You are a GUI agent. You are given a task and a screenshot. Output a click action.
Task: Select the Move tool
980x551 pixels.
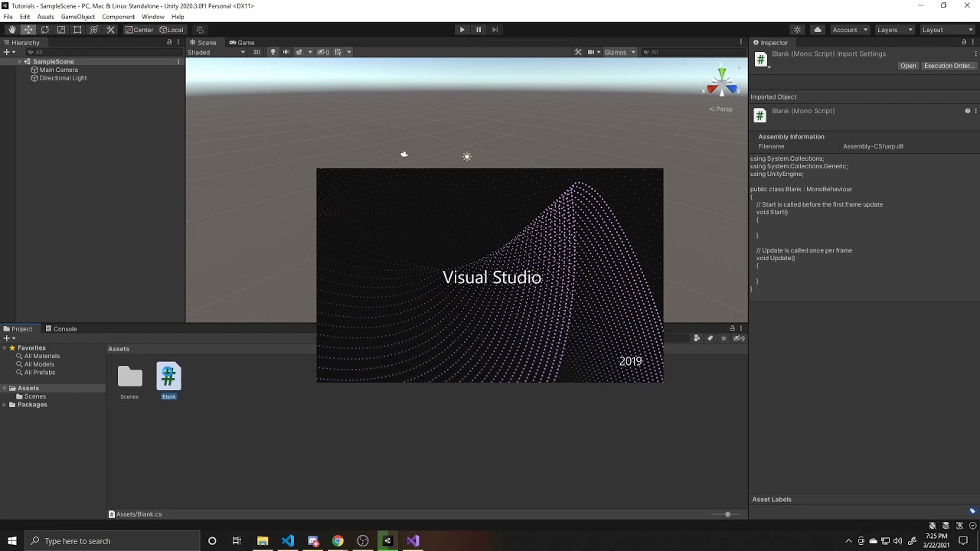click(x=28, y=30)
